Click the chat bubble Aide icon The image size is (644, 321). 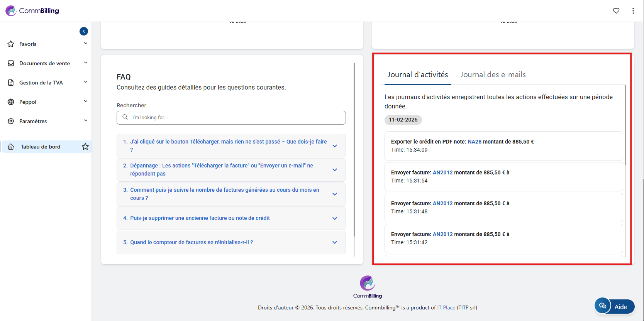click(x=603, y=306)
